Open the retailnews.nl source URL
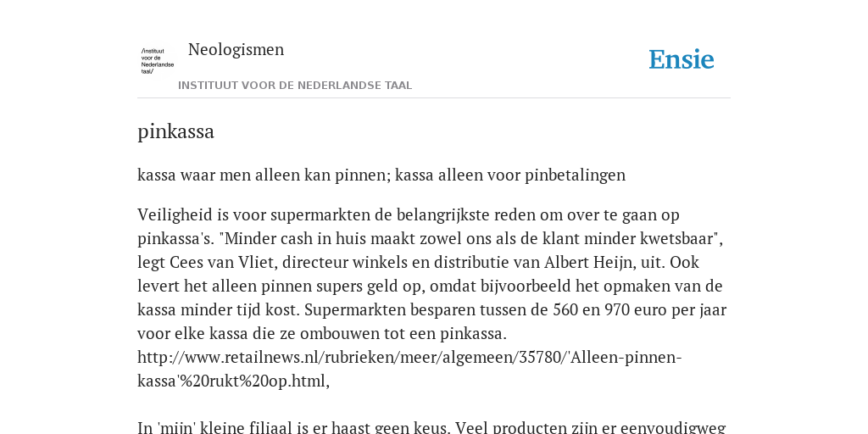The width and height of the screenshot is (868, 434). point(409,358)
